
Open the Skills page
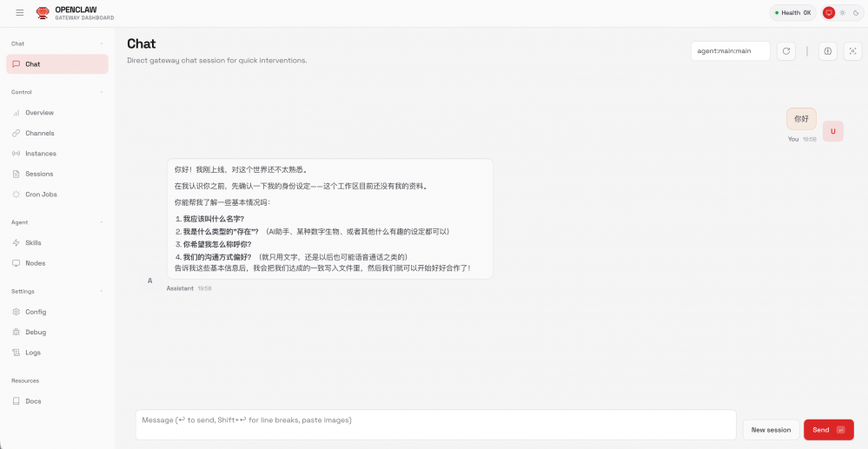tap(33, 243)
